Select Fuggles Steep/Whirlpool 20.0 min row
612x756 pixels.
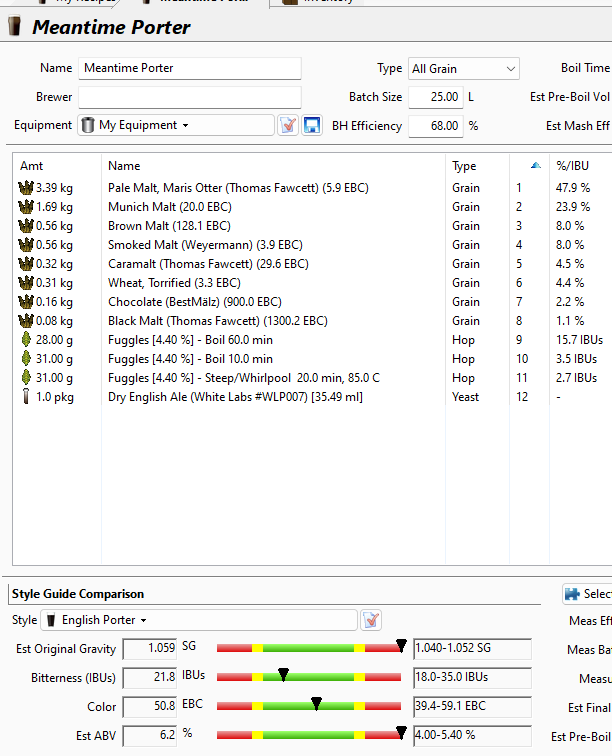[x=312, y=378]
